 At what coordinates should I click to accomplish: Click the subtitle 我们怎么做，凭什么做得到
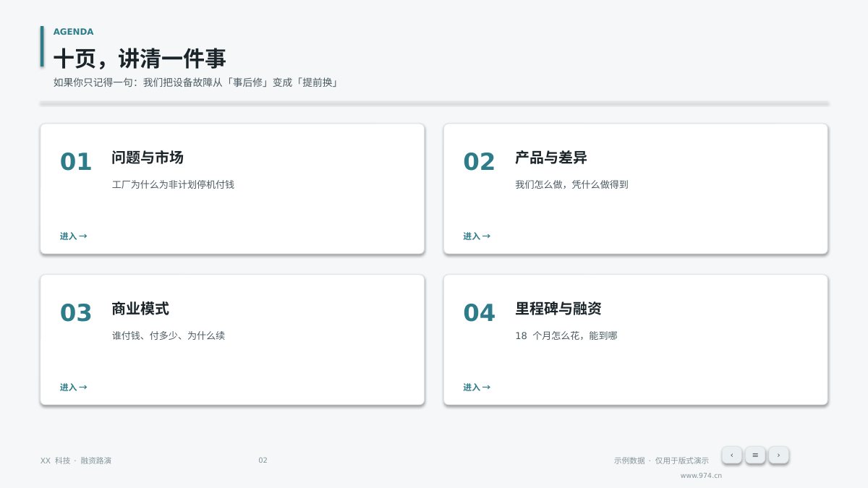point(571,184)
